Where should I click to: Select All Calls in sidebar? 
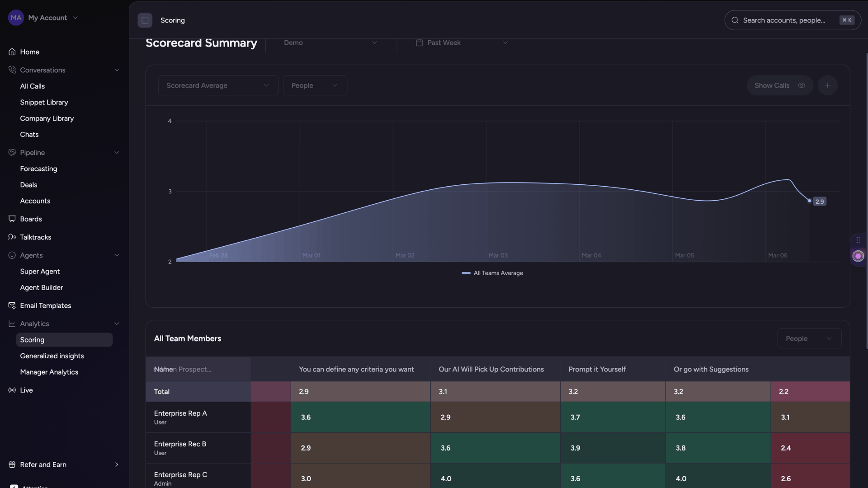tap(33, 86)
